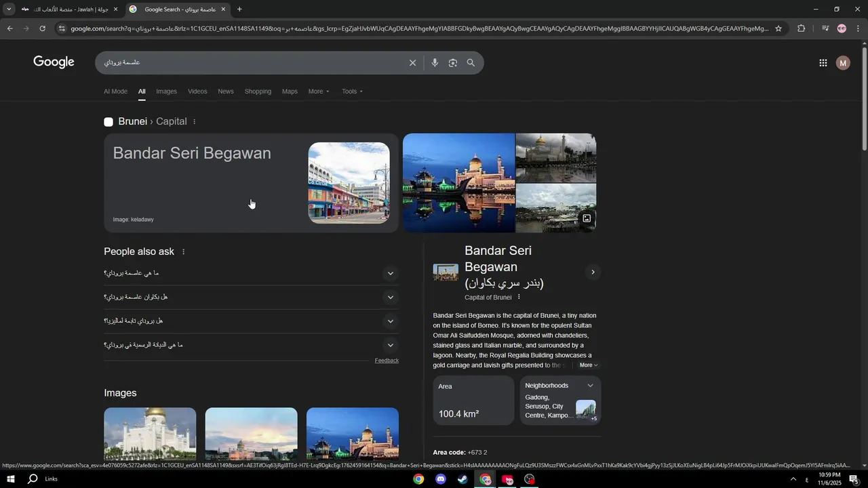
Task: Click the Google search input field
Action: click(x=254, y=63)
